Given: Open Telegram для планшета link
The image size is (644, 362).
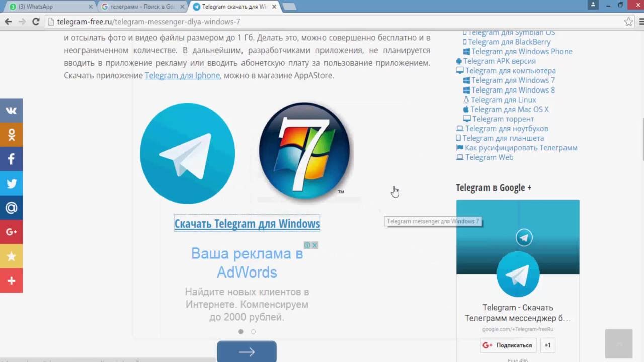Looking at the screenshot, I should (503, 138).
